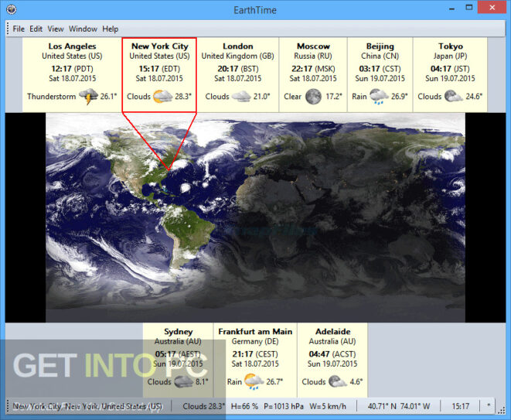Click status bar Clouds 28.3° entry
Image resolution: width=511 pixels, height=420 pixels.
pyautogui.click(x=203, y=406)
